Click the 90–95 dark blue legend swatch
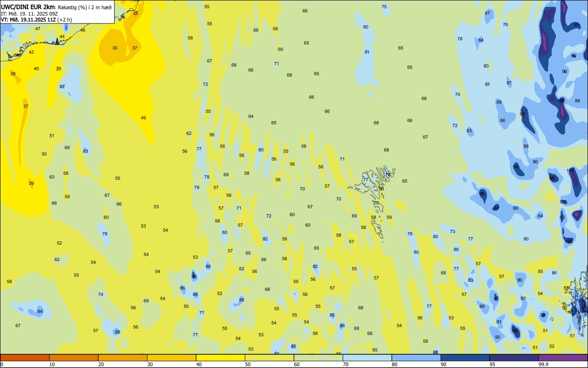588x368 pixels. click(x=465, y=357)
